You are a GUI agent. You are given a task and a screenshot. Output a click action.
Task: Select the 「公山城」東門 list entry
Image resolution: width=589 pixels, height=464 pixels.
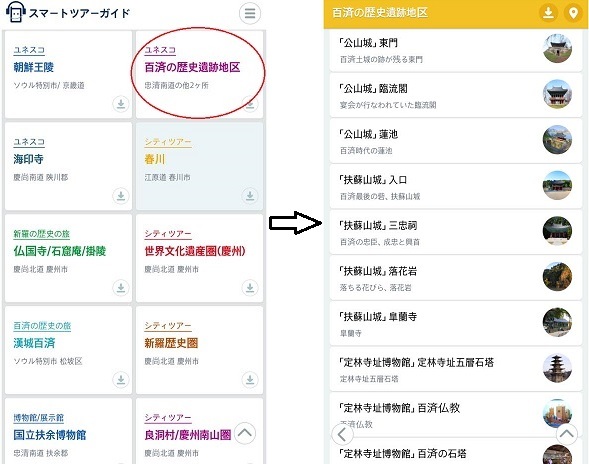tap(456, 50)
